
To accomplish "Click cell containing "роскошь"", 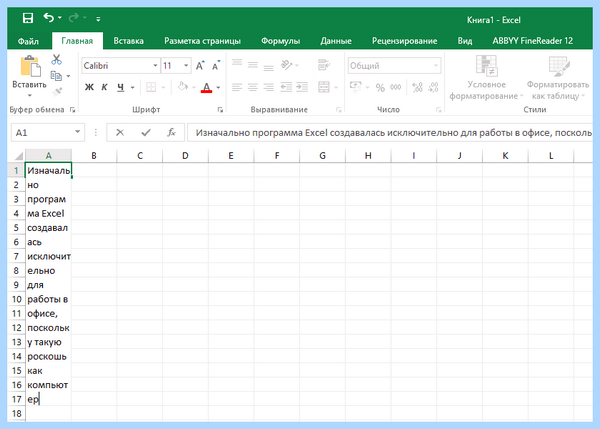I will click(x=48, y=356).
